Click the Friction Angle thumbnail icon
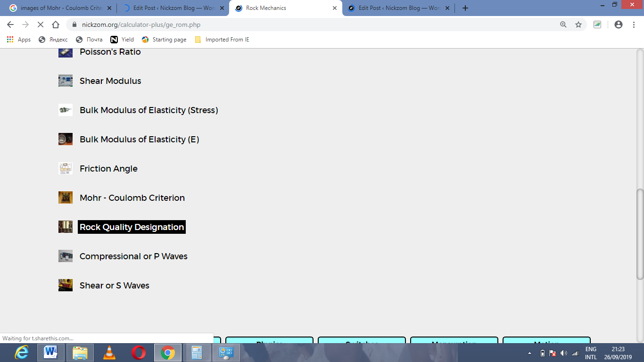 tap(66, 168)
